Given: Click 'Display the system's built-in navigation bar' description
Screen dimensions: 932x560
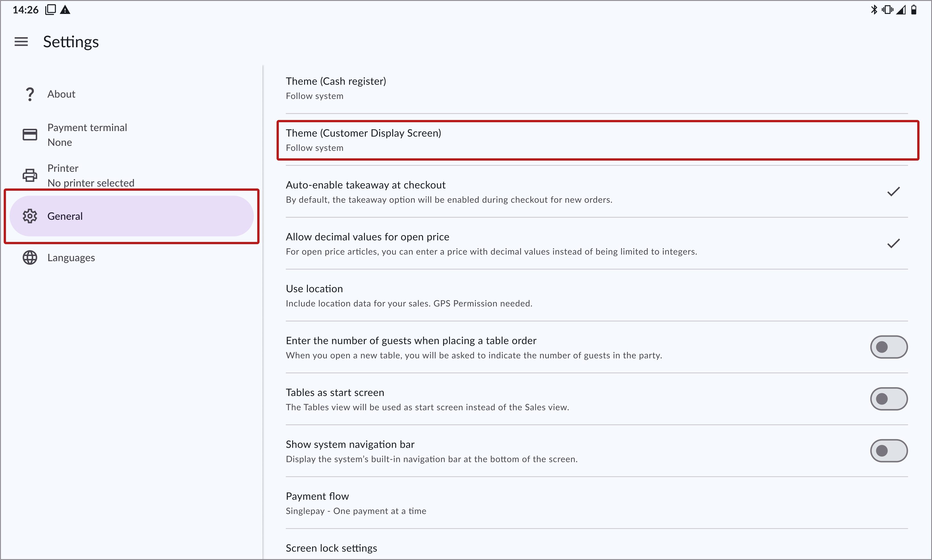Looking at the screenshot, I should click(432, 459).
